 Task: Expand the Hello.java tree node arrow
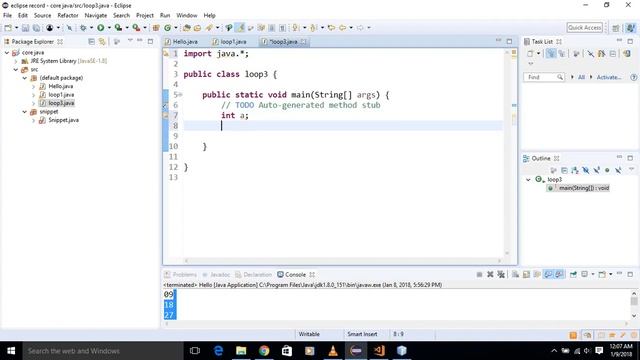pos(33,87)
